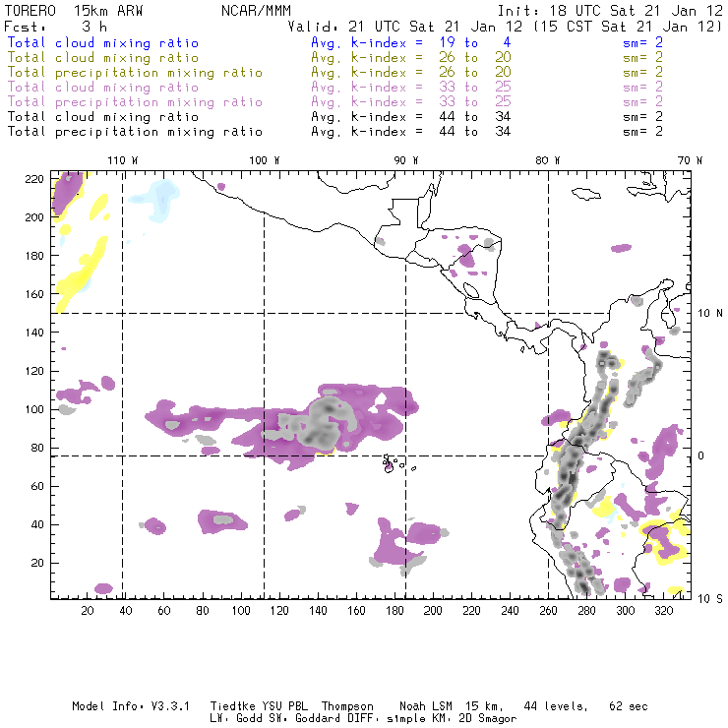Screen dimensions: 728x728
Task: Click '280' on the bottom horizontal axis
Action: point(587,611)
